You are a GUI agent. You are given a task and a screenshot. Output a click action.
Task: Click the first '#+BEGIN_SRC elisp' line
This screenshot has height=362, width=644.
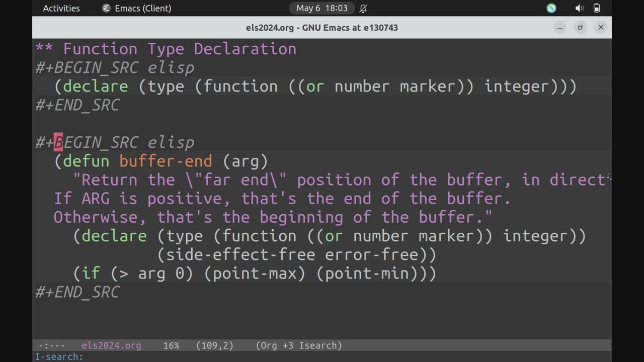pyautogui.click(x=115, y=68)
